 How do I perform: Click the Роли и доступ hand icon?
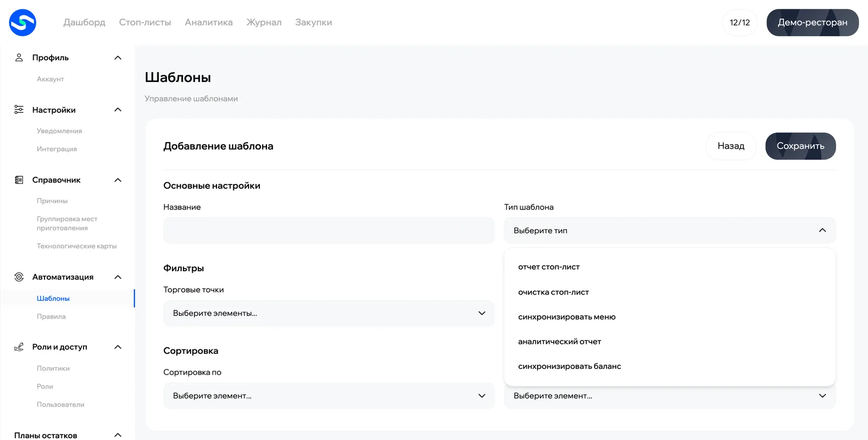tap(19, 347)
